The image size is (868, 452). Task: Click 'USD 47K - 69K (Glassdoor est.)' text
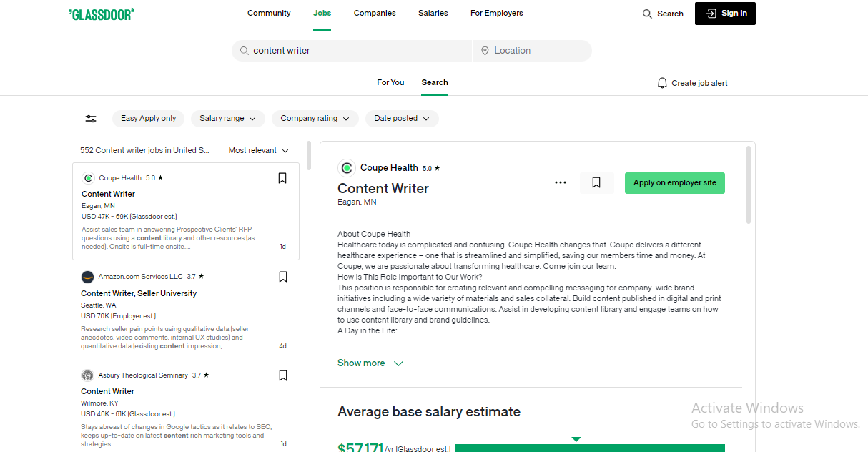(129, 217)
